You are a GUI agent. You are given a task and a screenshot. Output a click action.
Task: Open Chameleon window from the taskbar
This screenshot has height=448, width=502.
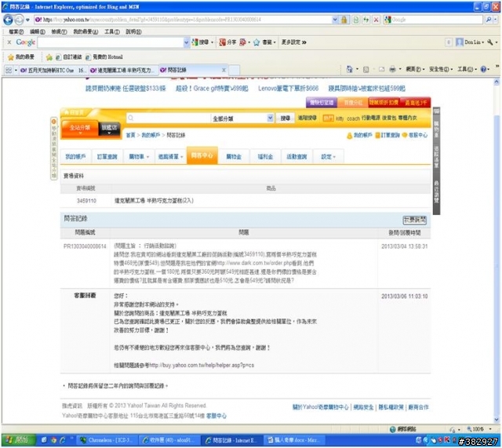(x=107, y=440)
